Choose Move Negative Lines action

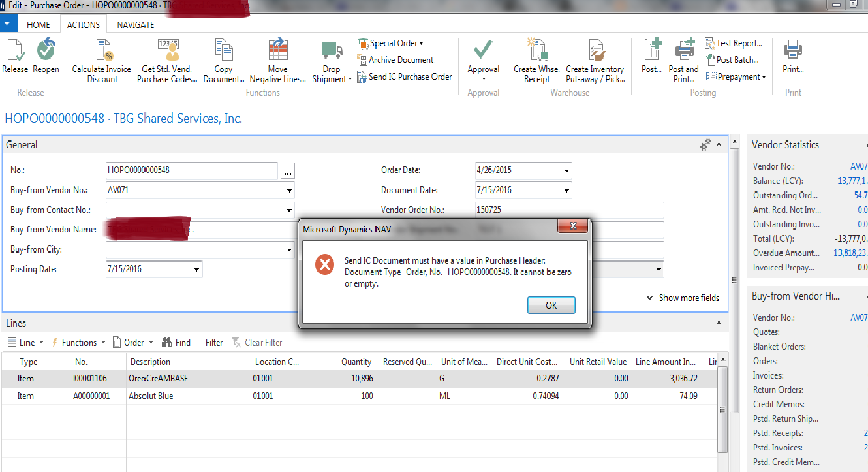(277, 61)
